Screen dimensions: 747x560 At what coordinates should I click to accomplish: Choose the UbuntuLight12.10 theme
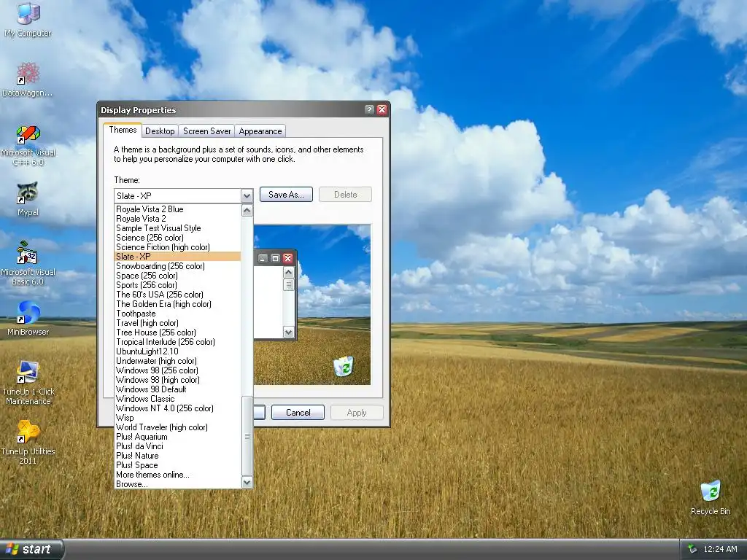[177, 351]
